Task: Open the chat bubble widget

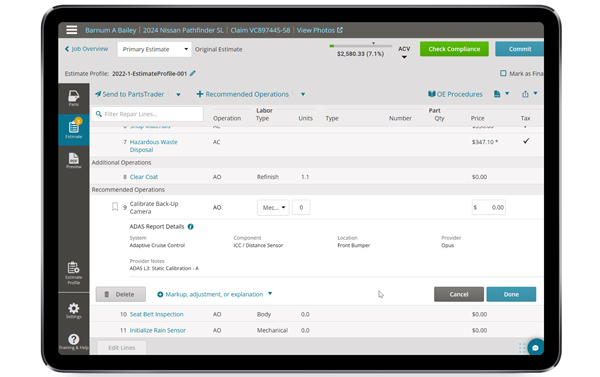Action: 535,347
